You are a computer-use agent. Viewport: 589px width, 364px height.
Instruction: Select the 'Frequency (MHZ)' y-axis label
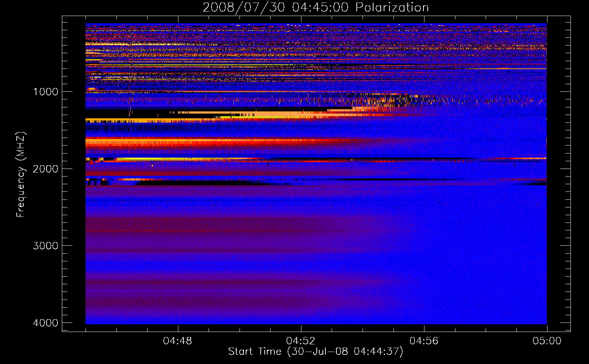[21, 175]
